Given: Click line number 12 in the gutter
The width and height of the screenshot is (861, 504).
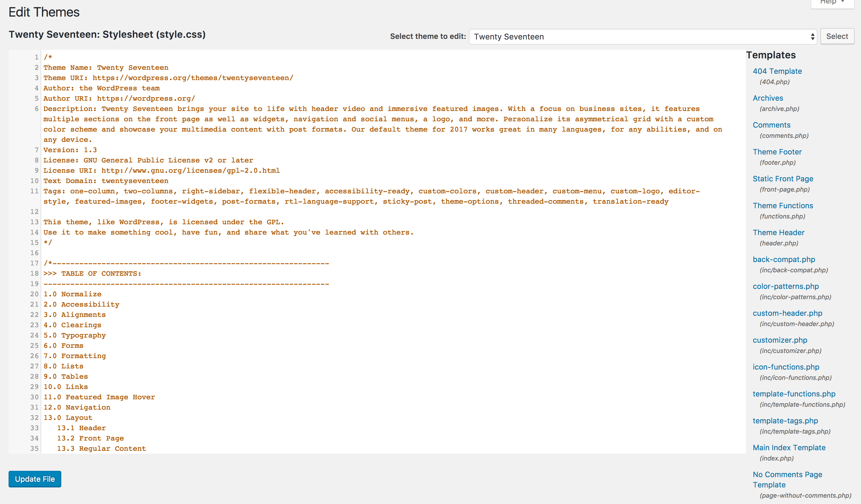Looking at the screenshot, I should 34,212.
